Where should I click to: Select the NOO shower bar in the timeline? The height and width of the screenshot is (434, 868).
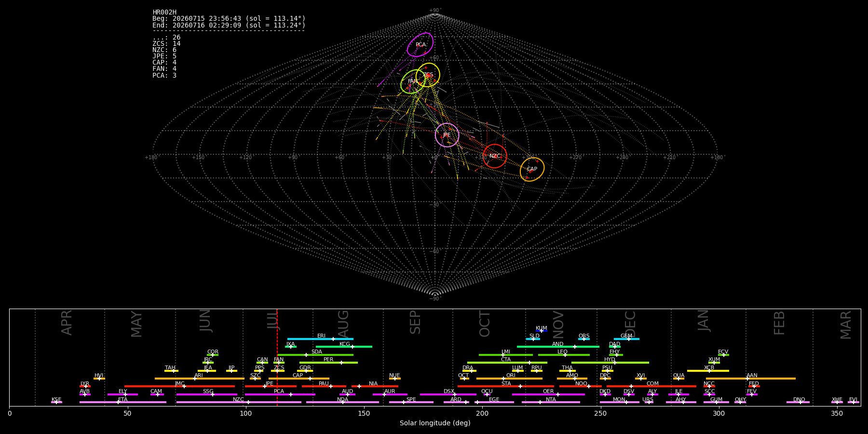580,386
